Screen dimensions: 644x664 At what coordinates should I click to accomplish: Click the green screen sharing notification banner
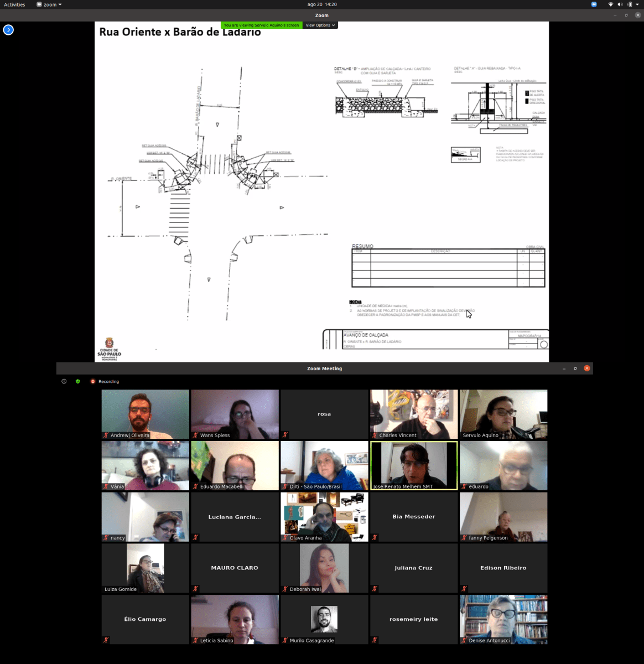pyautogui.click(x=261, y=25)
